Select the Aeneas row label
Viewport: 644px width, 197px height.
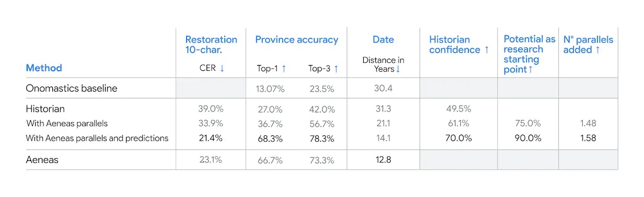click(x=42, y=160)
